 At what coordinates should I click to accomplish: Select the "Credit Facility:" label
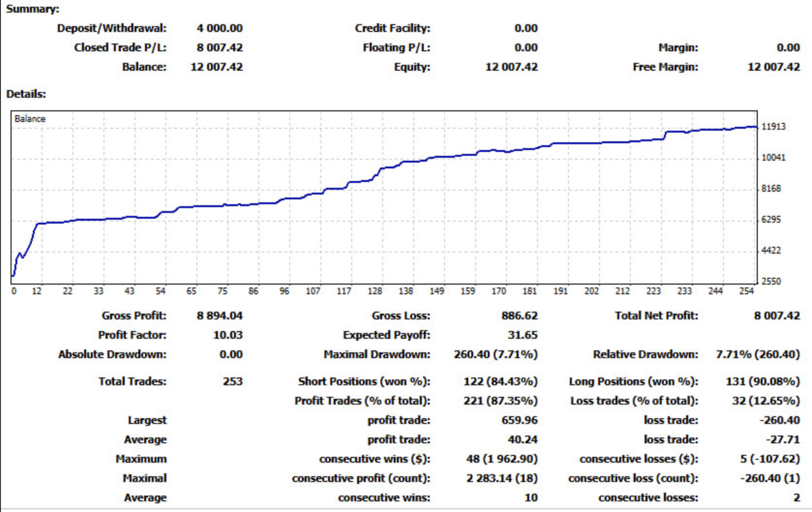point(392,28)
